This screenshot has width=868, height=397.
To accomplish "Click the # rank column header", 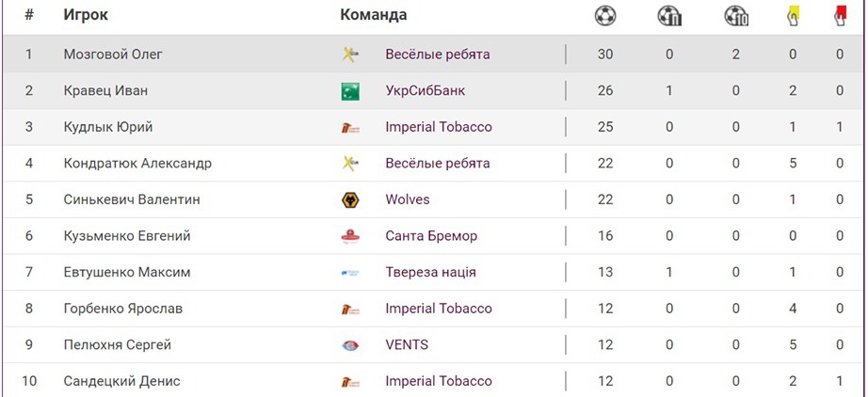I will [x=29, y=15].
